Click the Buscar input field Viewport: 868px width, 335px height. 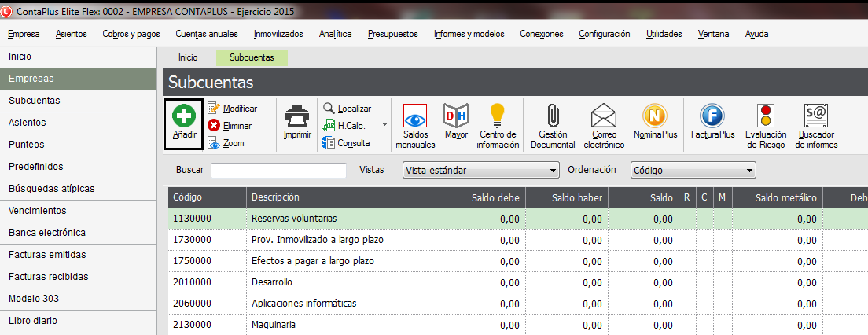(278, 171)
